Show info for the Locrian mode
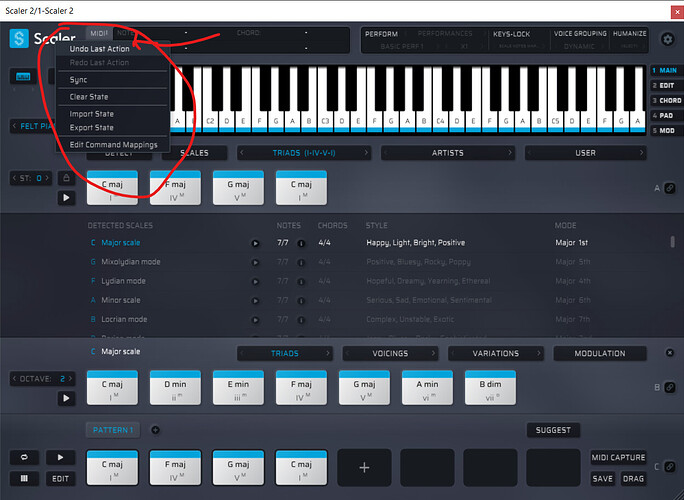This screenshot has height=500, width=684. (301, 320)
